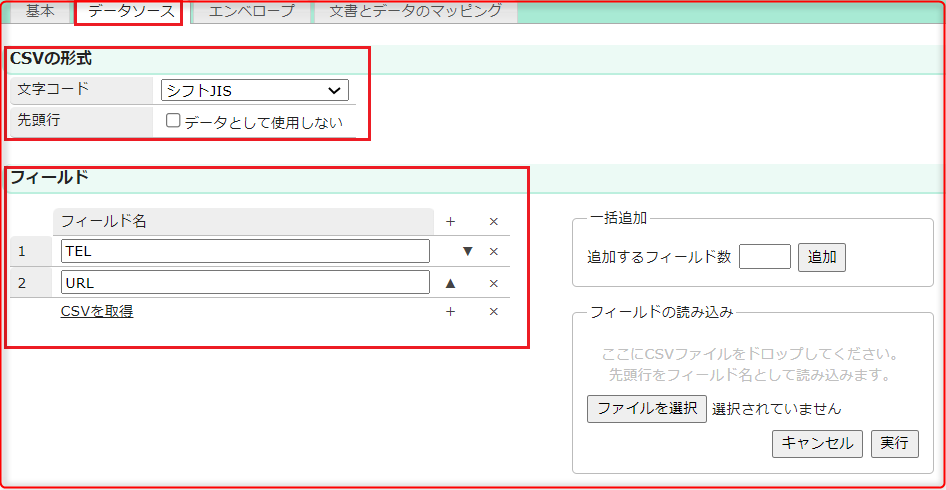Click the 実行 button
Viewport: 946px width, 490px height.
894,443
